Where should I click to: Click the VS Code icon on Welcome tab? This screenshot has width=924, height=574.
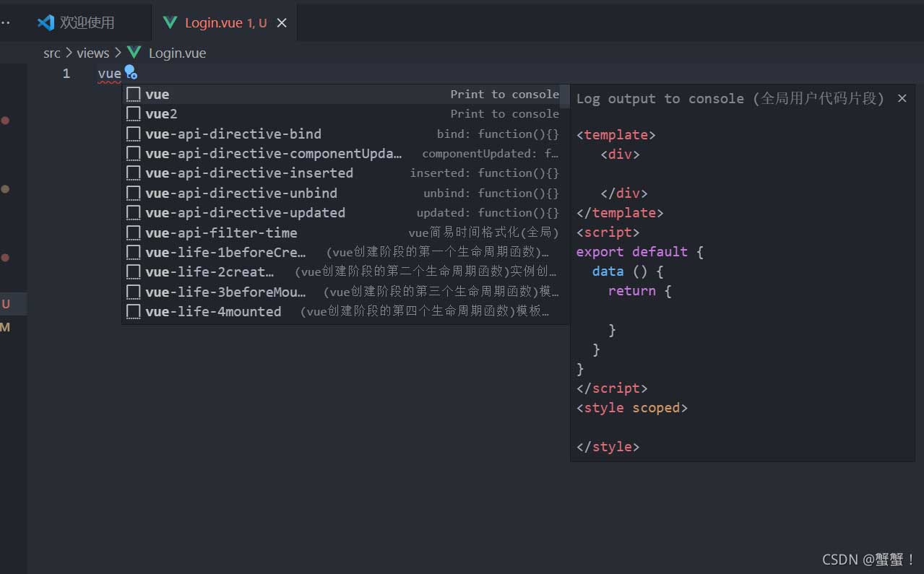(46, 22)
